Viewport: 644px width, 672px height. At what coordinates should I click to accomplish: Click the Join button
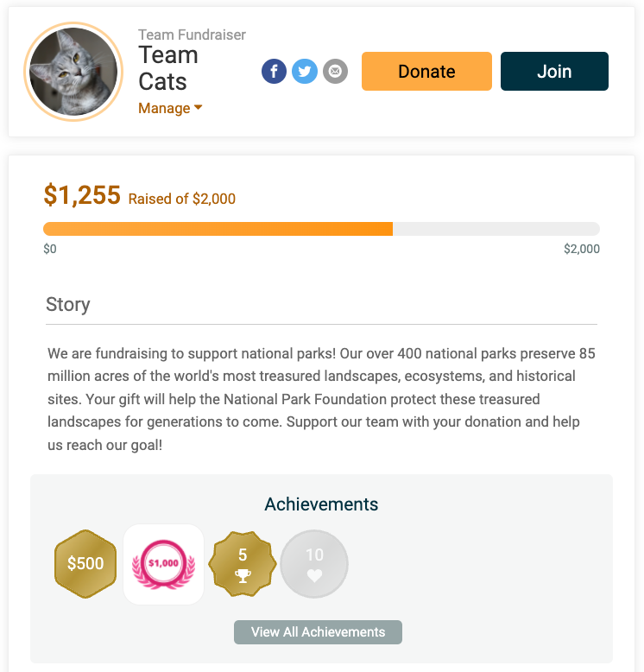click(554, 71)
